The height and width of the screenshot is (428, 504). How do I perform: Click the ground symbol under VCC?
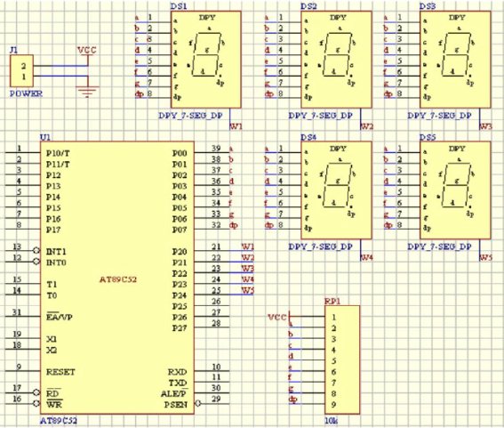87,92
